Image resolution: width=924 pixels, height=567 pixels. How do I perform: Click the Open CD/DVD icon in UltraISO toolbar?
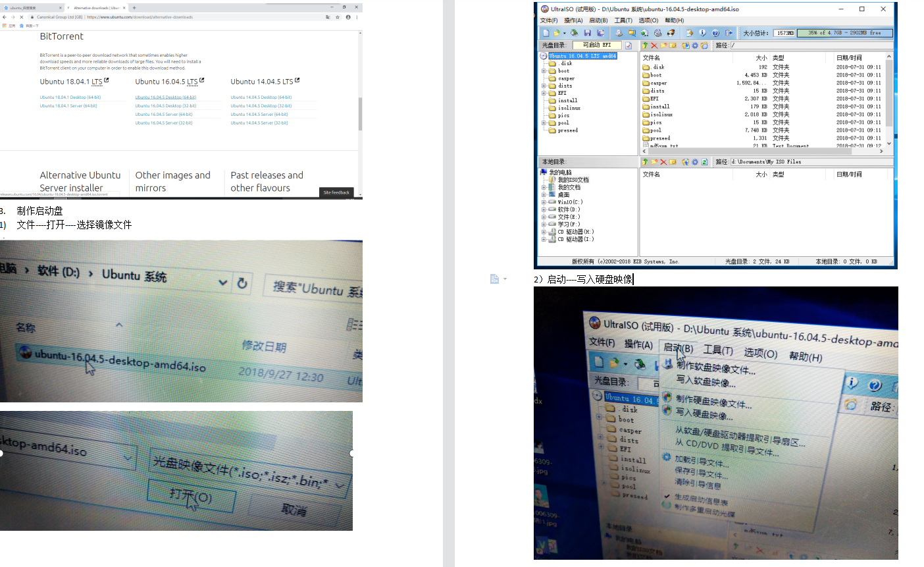click(x=575, y=33)
